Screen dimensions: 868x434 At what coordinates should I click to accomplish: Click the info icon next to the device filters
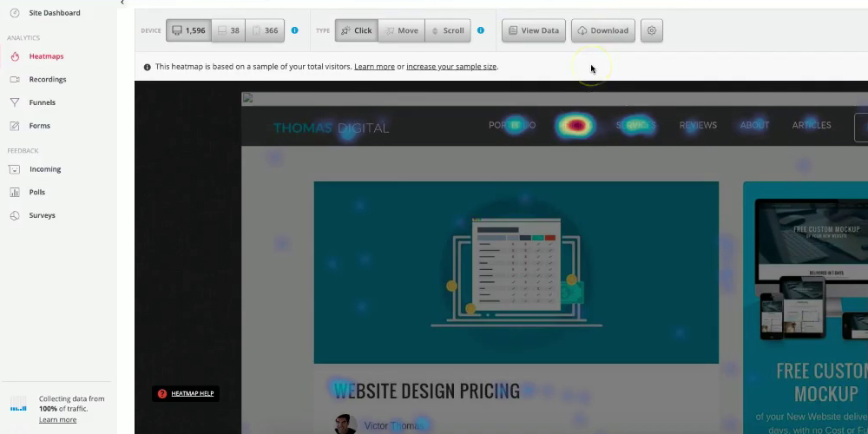pos(294,30)
